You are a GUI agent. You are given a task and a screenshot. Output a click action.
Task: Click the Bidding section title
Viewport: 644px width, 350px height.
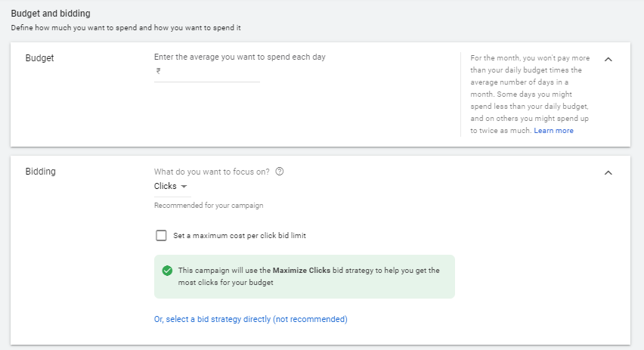click(41, 172)
